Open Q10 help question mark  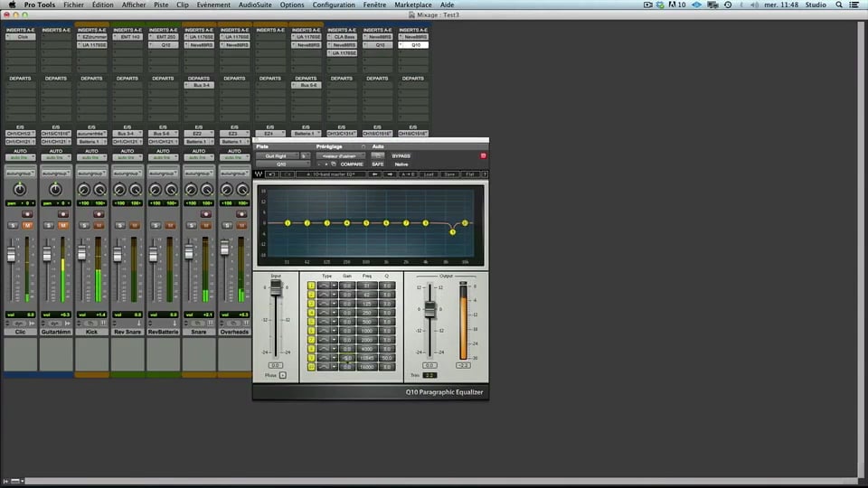485,174
